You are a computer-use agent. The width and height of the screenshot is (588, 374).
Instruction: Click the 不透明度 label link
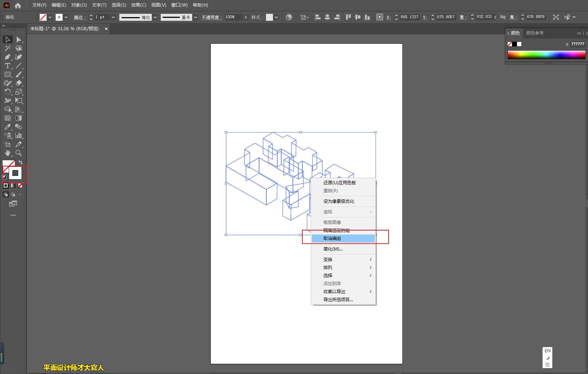pyautogui.click(x=211, y=17)
